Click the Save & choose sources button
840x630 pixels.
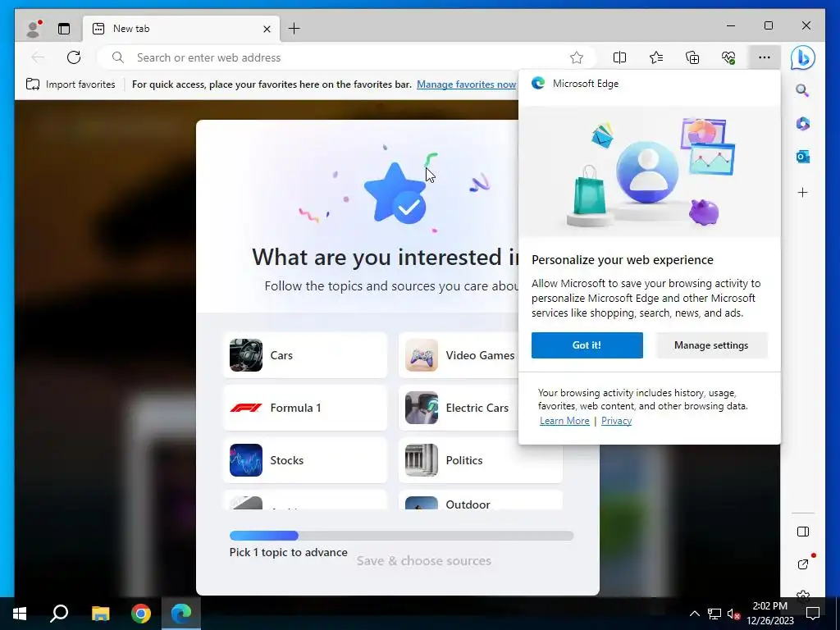tap(424, 561)
